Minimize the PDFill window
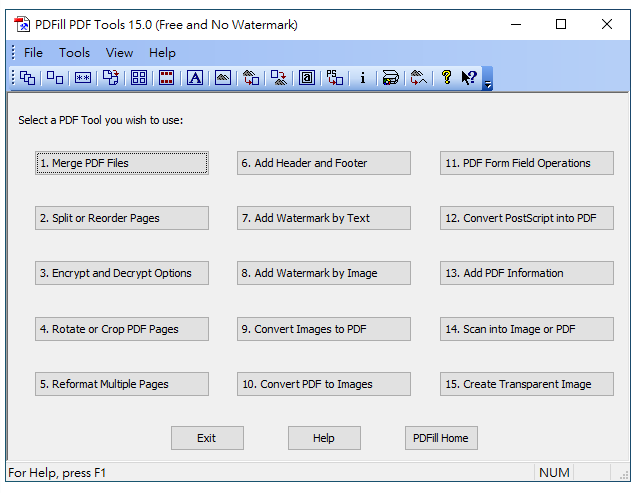The height and width of the screenshot is (493, 644). point(516,25)
